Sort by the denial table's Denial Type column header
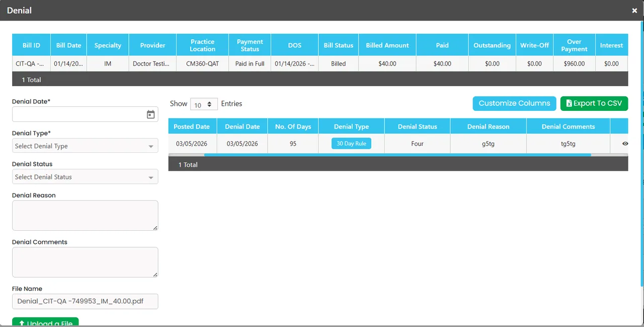This screenshot has width=644, height=327. pyautogui.click(x=351, y=126)
